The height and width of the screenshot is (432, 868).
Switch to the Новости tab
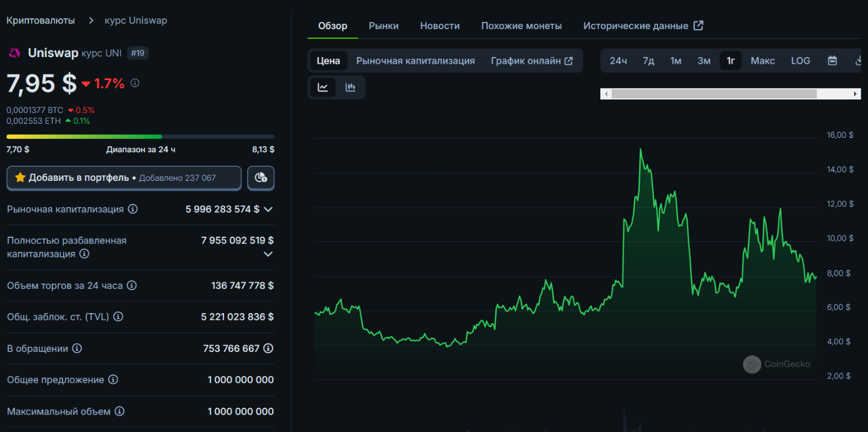click(439, 26)
